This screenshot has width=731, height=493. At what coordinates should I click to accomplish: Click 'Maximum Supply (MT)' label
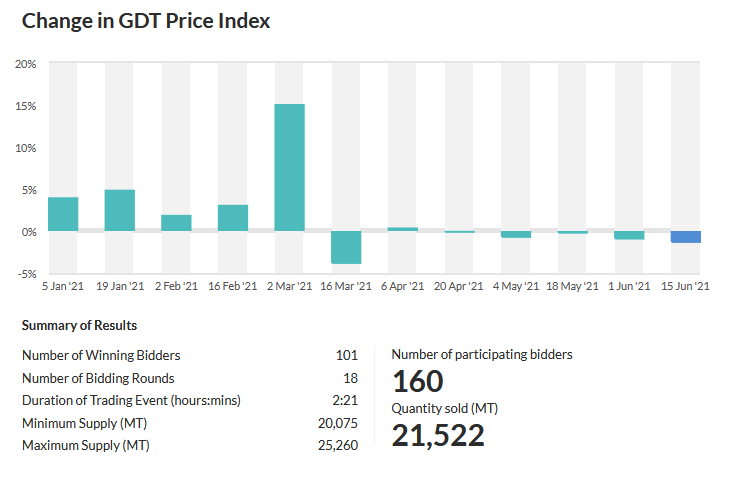[86, 445]
